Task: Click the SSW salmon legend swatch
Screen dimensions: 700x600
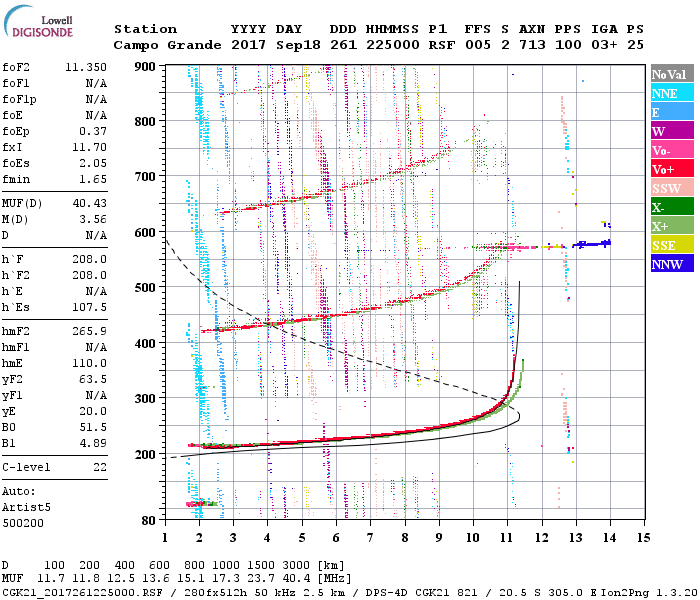Action: click(672, 188)
